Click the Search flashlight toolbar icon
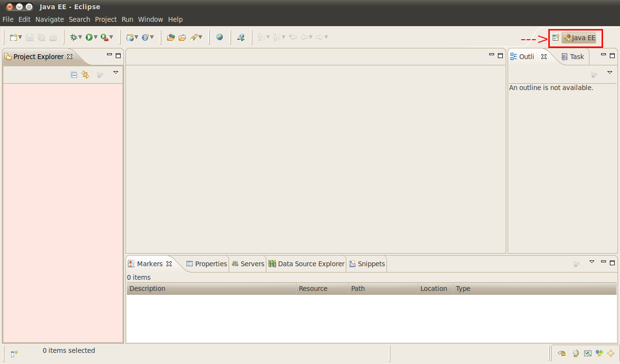 point(194,37)
